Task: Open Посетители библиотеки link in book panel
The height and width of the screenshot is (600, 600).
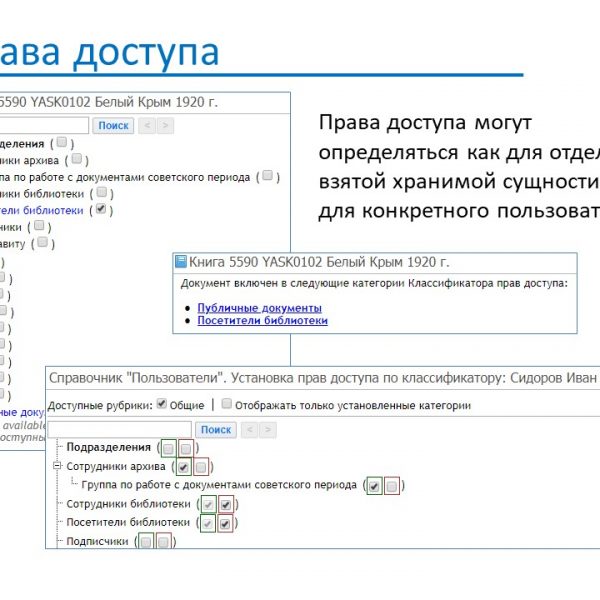Action: click(x=262, y=321)
